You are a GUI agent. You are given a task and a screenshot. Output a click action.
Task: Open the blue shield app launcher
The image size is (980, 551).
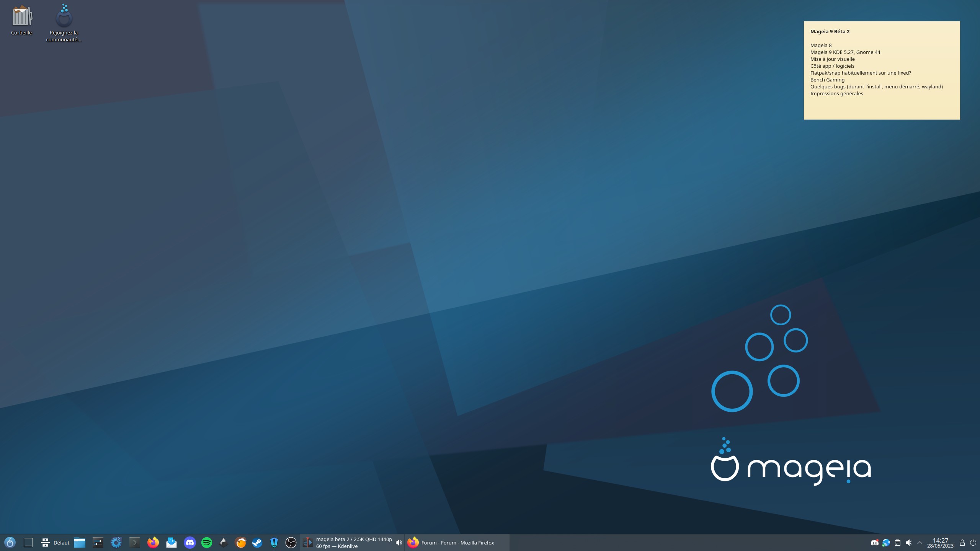(274, 543)
